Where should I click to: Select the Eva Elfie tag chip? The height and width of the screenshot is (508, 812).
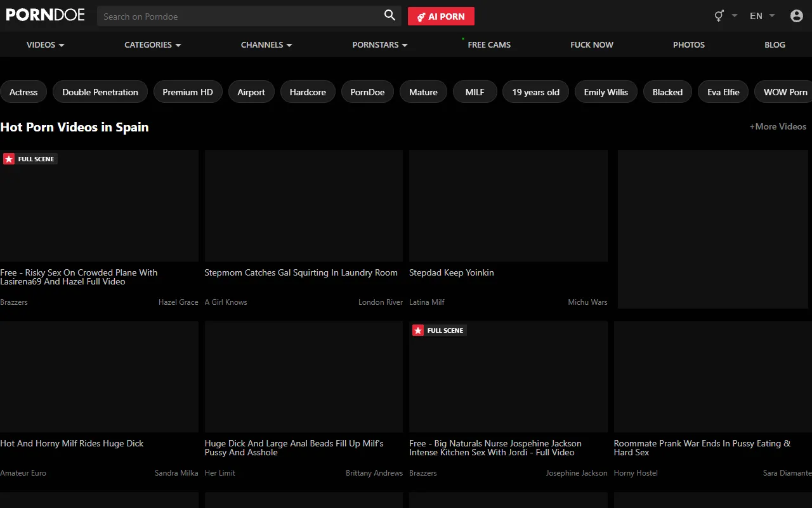point(723,92)
